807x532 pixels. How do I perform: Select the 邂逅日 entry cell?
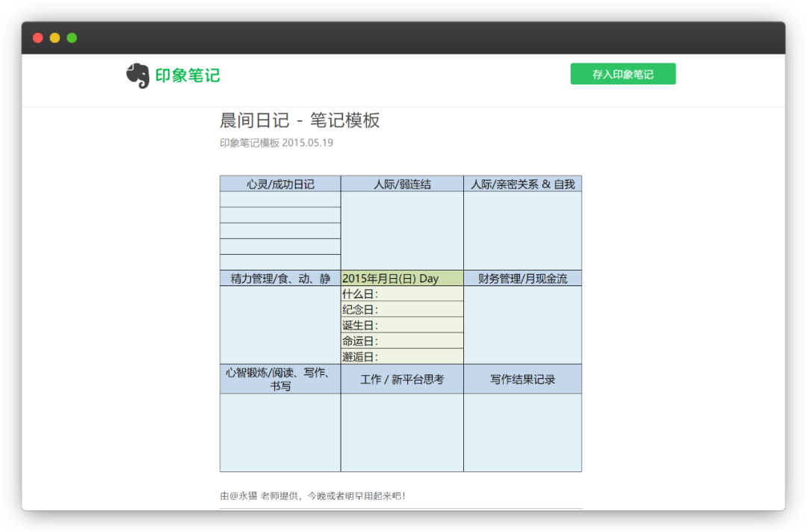click(x=401, y=358)
